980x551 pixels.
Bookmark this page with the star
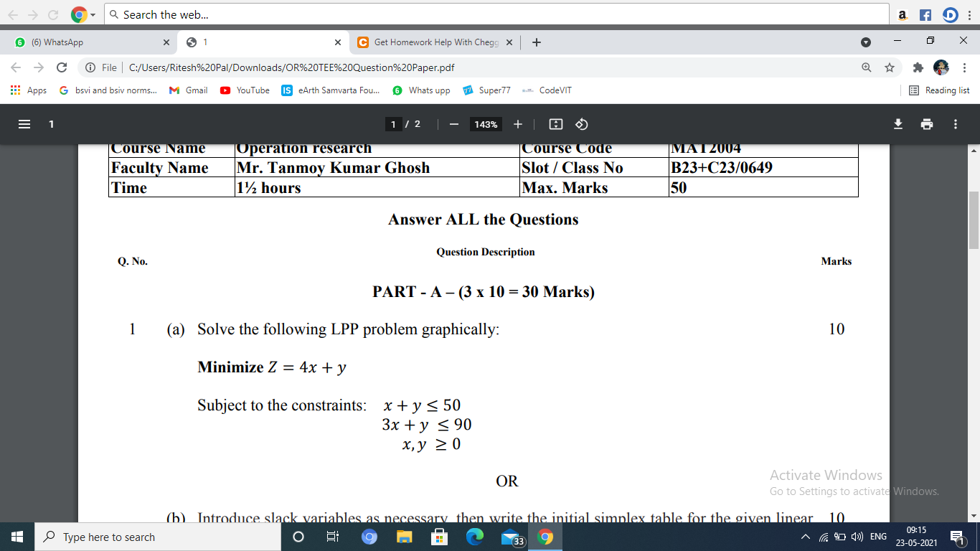[890, 67]
